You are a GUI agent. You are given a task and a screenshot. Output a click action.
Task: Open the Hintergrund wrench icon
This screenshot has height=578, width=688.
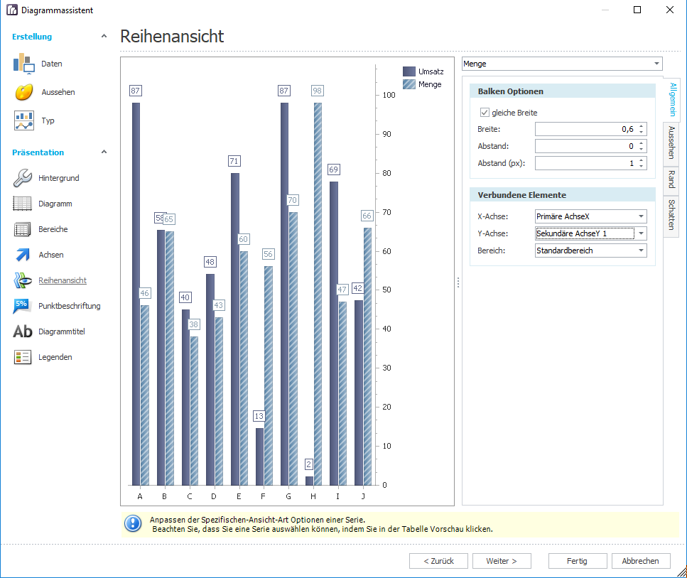tap(22, 178)
